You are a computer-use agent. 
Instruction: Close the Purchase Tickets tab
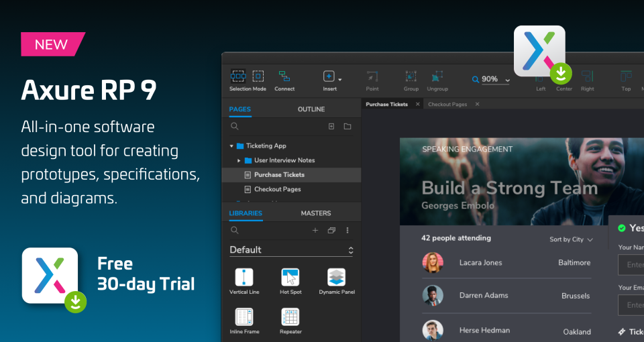(418, 105)
